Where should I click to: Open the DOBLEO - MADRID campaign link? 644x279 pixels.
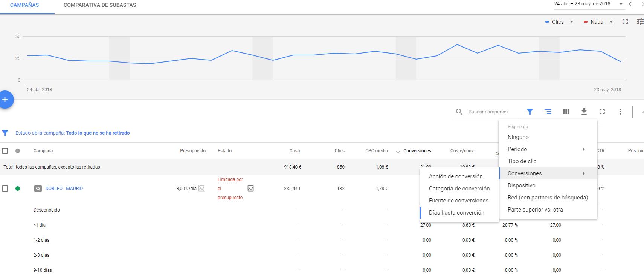pos(64,189)
